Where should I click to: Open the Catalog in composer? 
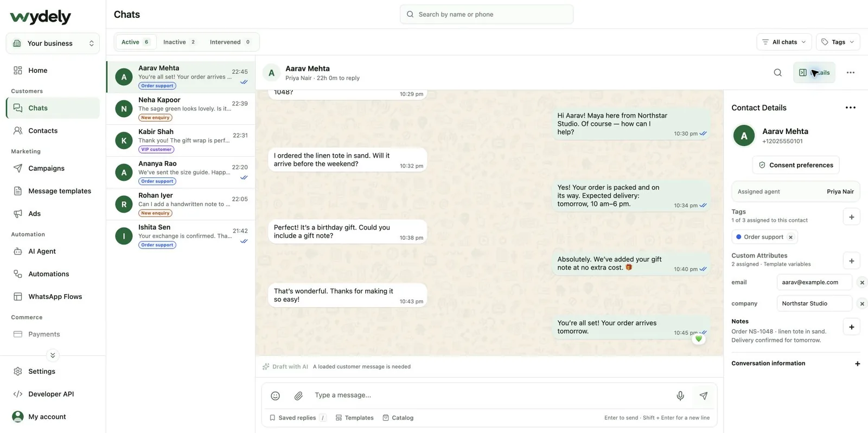[398, 418]
